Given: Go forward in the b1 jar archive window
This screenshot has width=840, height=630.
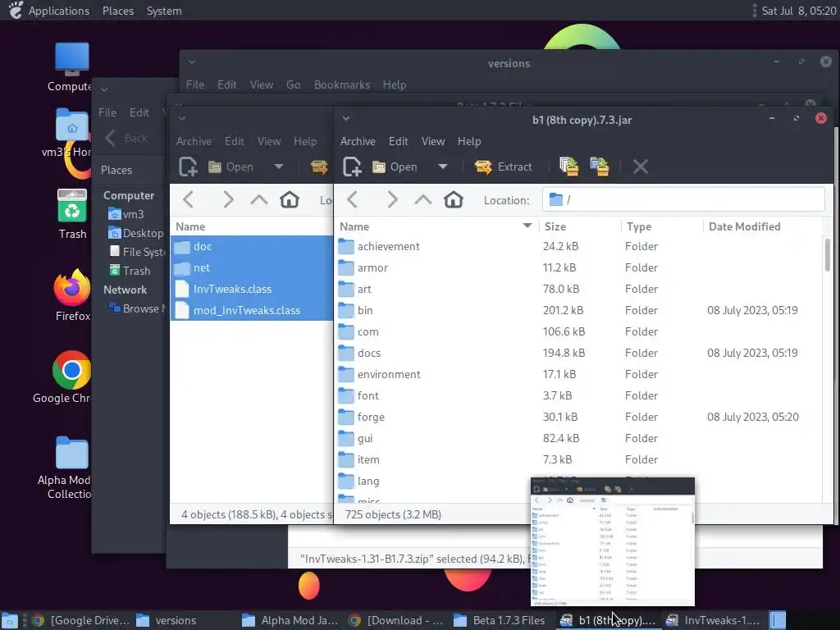Looking at the screenshot, I should [392, 200].
